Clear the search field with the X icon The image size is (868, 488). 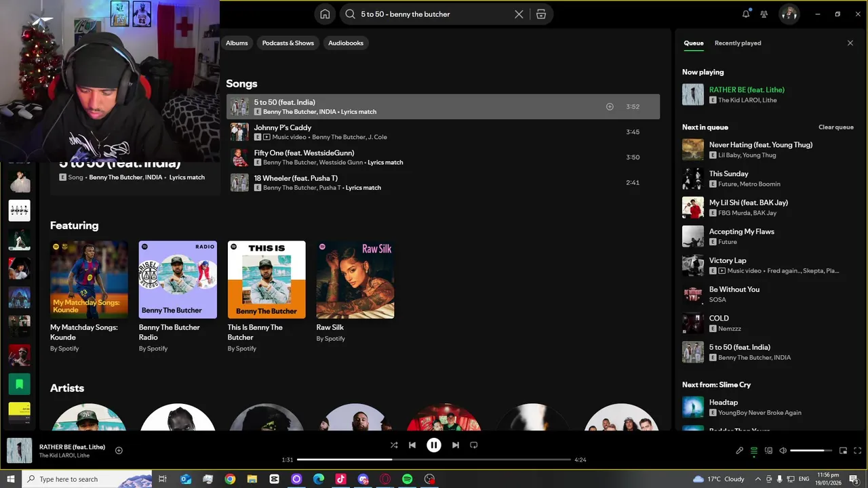click(519, 14)
